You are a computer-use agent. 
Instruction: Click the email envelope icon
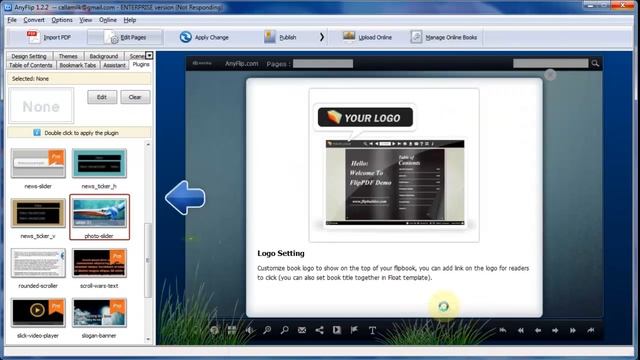click(x=302, y=330)
